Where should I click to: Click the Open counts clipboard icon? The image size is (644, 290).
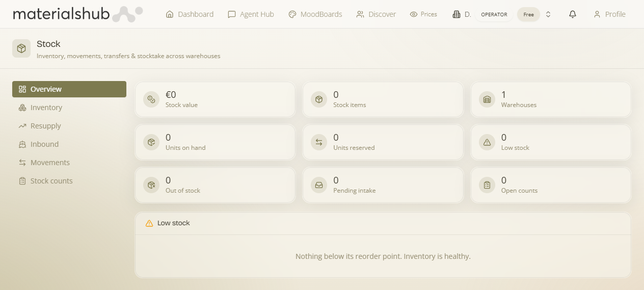coord(487,185)
